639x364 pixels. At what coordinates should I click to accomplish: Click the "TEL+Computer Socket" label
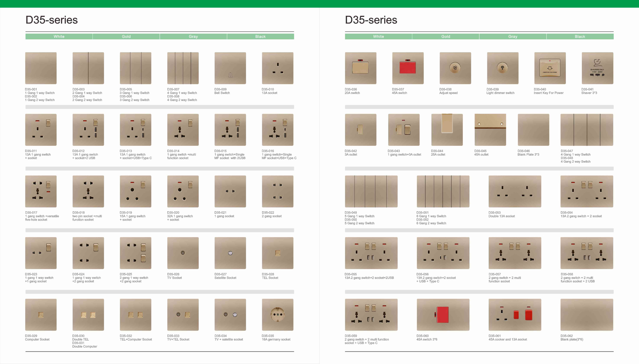(136, 339)
